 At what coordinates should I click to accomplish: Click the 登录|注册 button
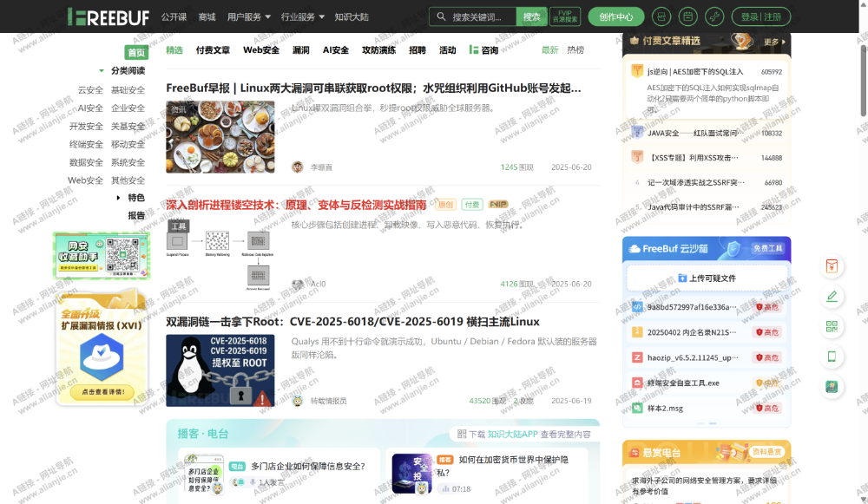pyautogui.click(x=761, y=16)
